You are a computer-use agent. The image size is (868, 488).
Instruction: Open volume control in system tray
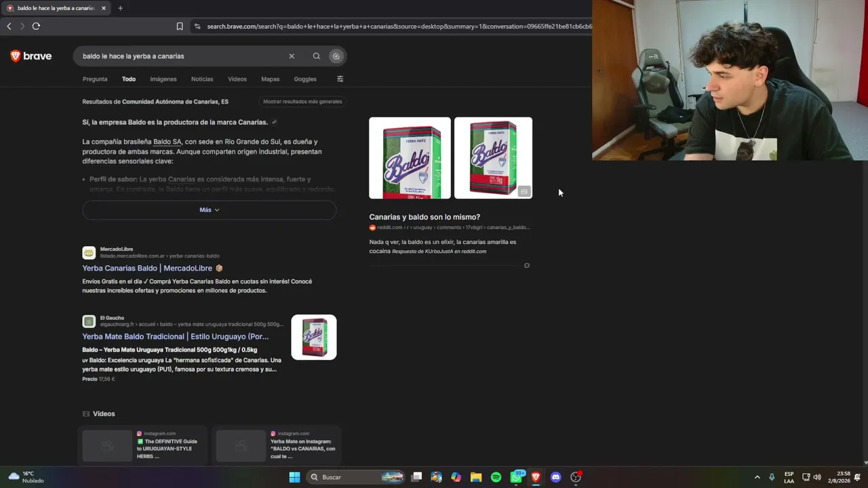(x=817, y=477)
